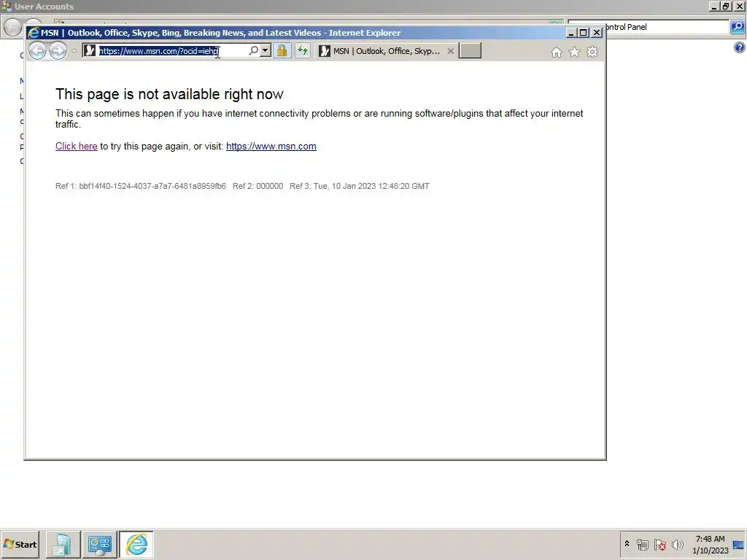Minimize the Internet Explorer window

tap(571, 32)
